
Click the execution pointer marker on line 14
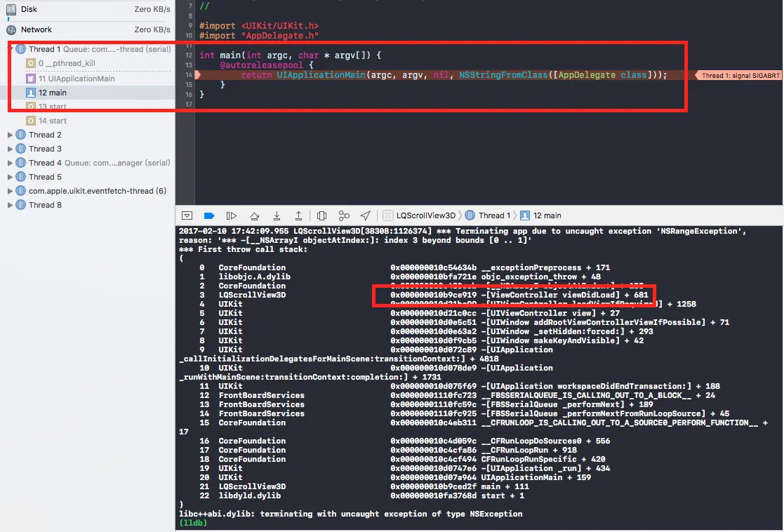tap(198, 75)
